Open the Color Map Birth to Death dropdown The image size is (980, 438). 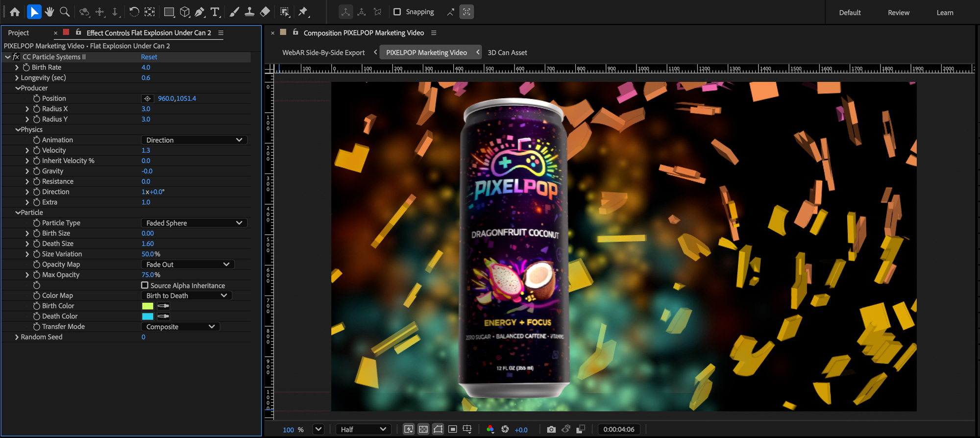click(x=187, y=296)
